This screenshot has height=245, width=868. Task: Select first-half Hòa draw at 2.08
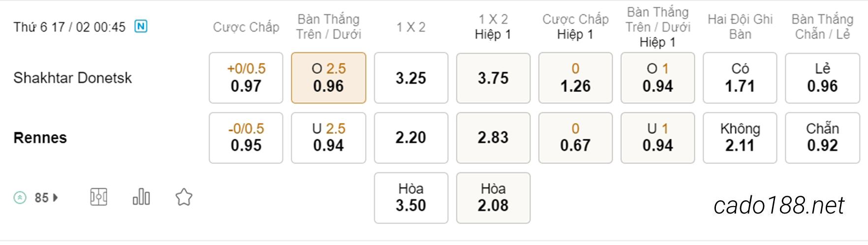point(493,198)
